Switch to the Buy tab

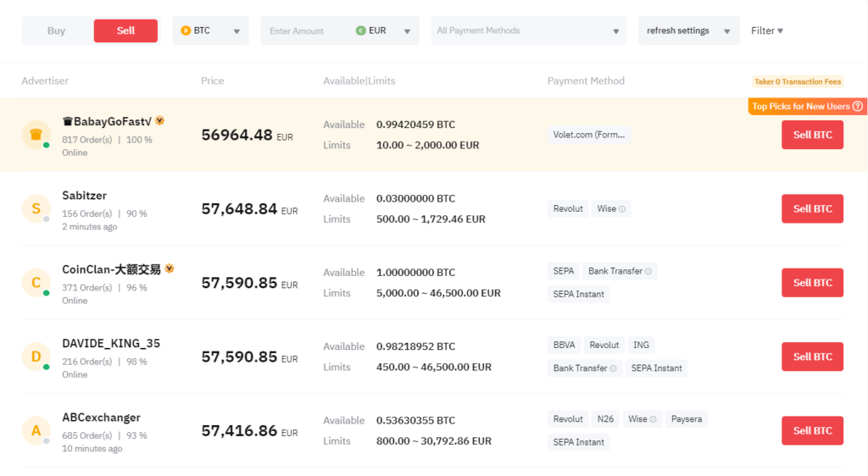pos(56,31)
